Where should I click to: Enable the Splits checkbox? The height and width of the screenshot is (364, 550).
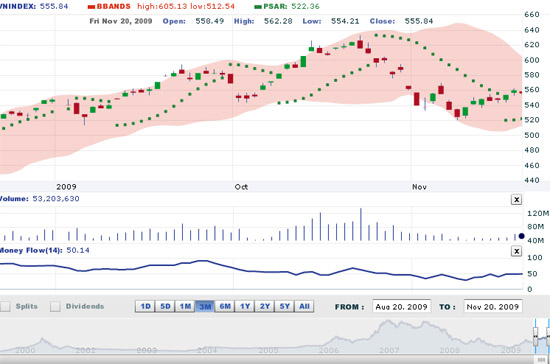5,306
